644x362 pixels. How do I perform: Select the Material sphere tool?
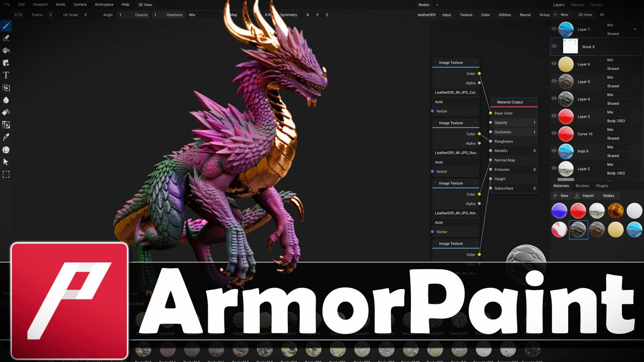(x=6, y=150)
